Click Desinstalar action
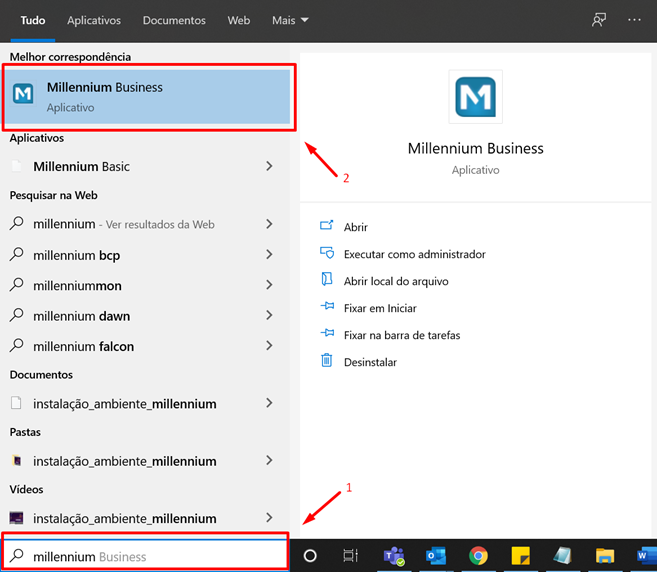This screenshot has height=572, width=657. coord(370,362)
